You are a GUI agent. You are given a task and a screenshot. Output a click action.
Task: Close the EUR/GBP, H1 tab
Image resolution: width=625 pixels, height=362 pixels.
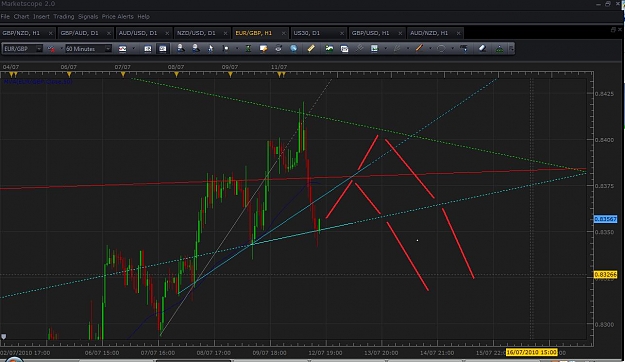[283, 33]
